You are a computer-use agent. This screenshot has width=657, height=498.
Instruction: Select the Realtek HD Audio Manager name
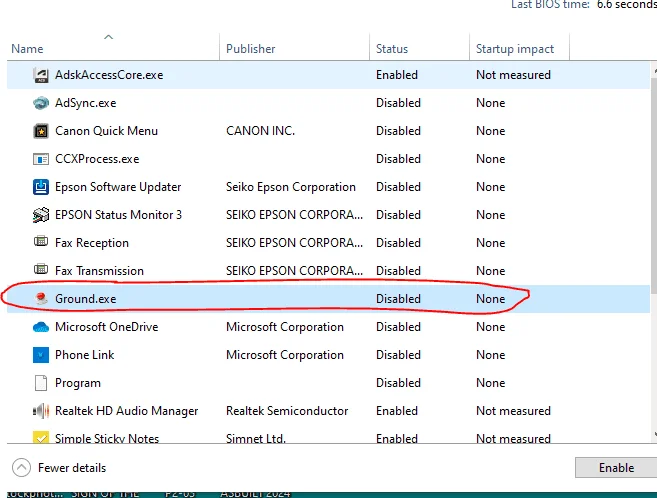[x=127, y=411]
